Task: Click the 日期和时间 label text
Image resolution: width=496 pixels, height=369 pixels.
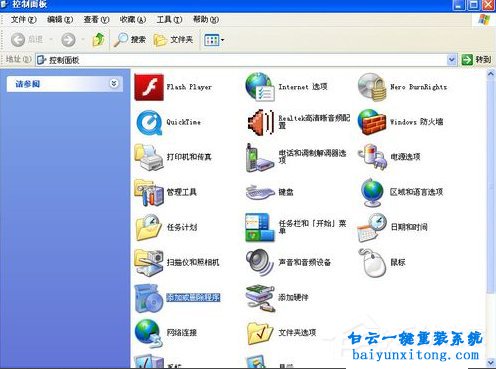Action: click(409, 227)
